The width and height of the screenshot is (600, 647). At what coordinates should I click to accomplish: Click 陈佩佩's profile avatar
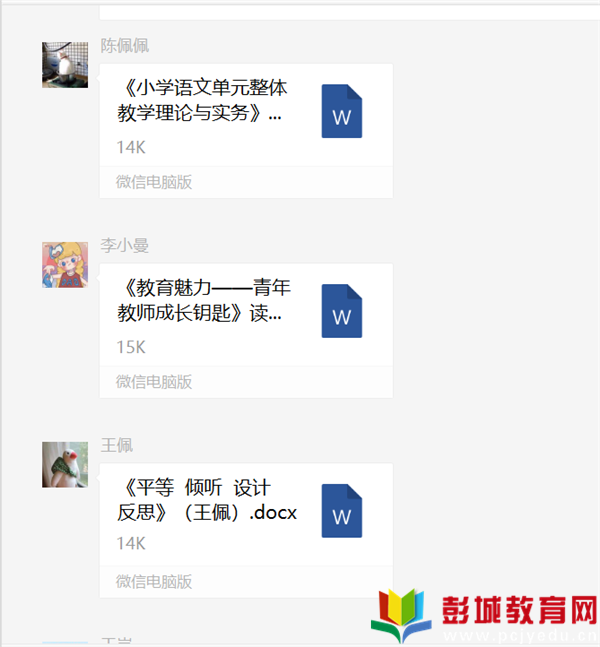(65, 65)
